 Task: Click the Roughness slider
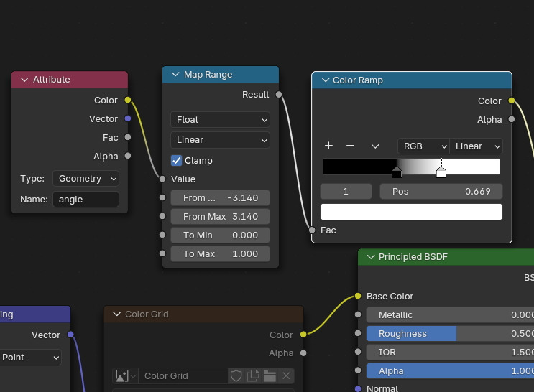tap(450, 334)
